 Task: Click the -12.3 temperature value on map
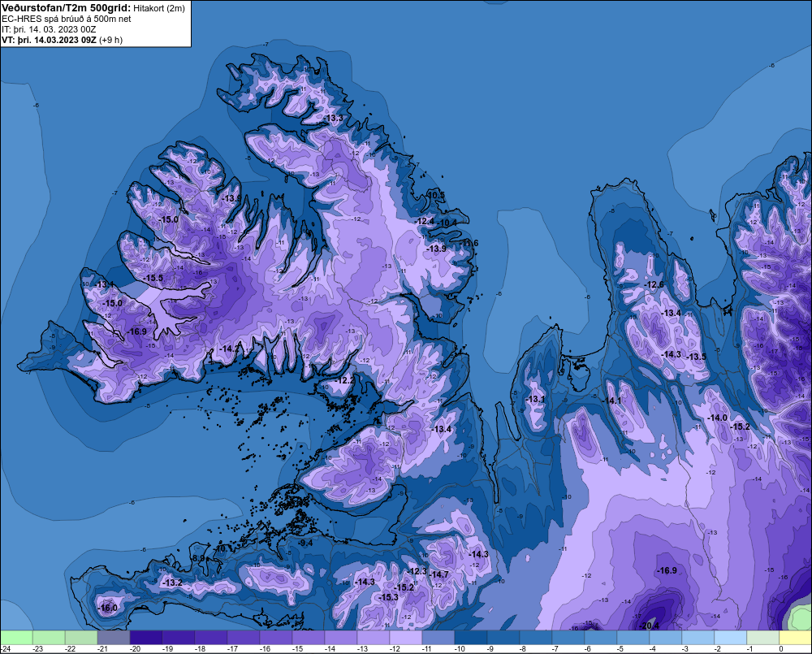tap(417, 571)
